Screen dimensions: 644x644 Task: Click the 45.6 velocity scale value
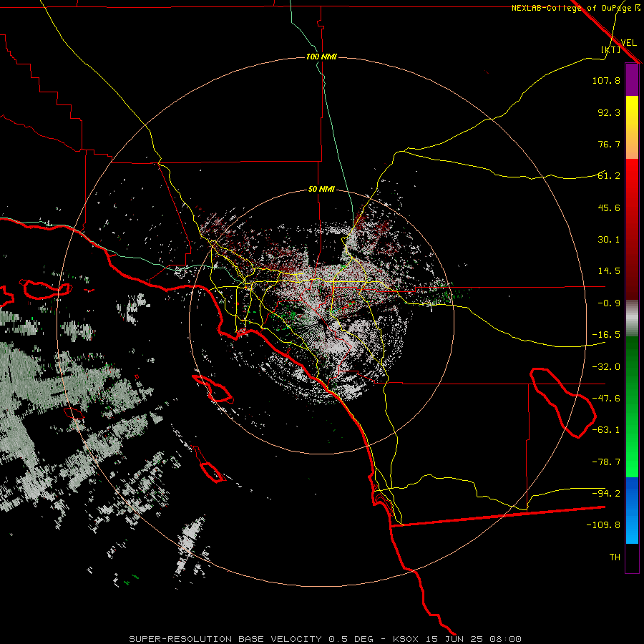(609, 208)
